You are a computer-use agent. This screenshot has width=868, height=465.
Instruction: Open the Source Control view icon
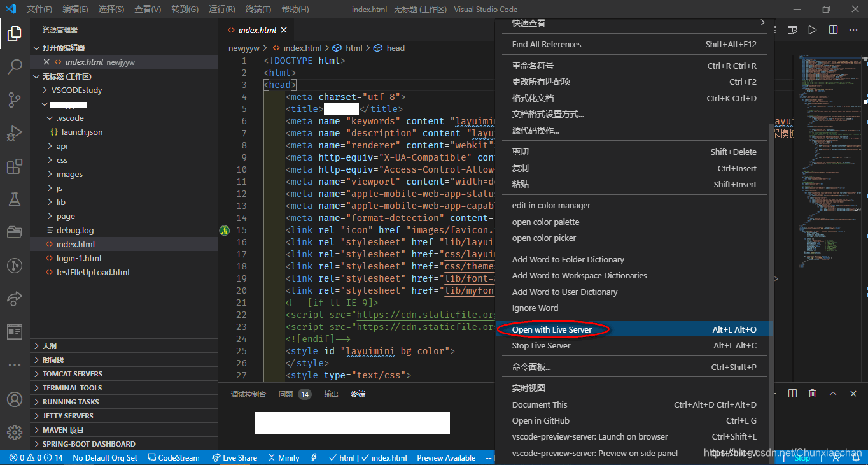coord(15,99)
